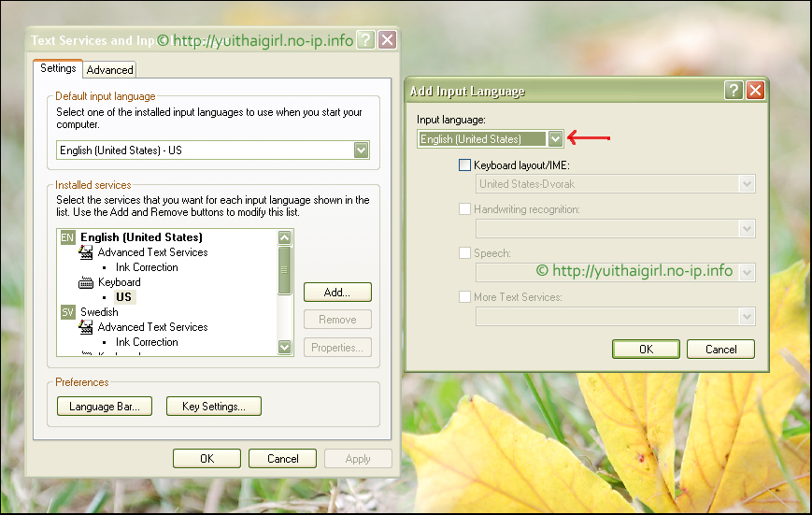Open the Input language dropdown
The width and height of the screenshot is (812, 515).
tap(555, 139)
